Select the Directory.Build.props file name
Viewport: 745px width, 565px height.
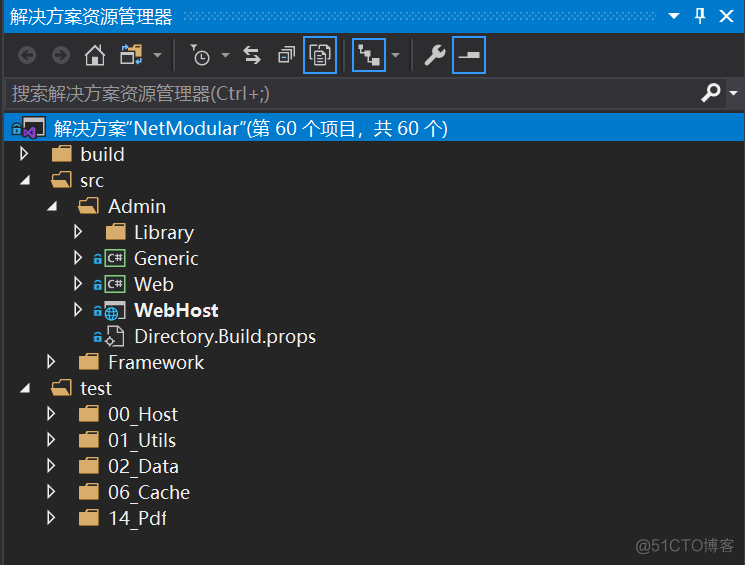pos(225,336)
